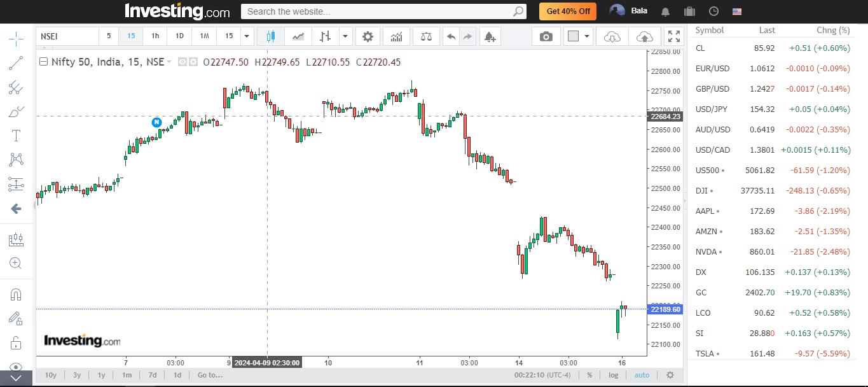Select the bars chart style

click(x=325, y=36)
